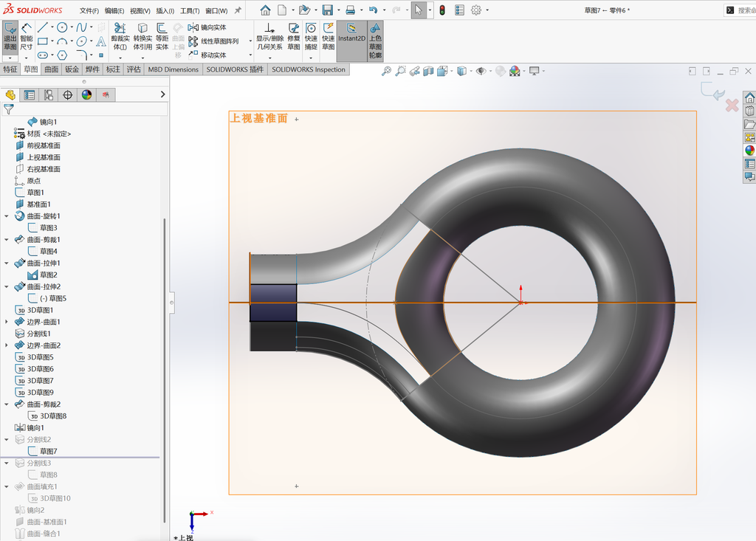Open the 插入(I) menu
The image size is (756, 541).
point(165,10)
